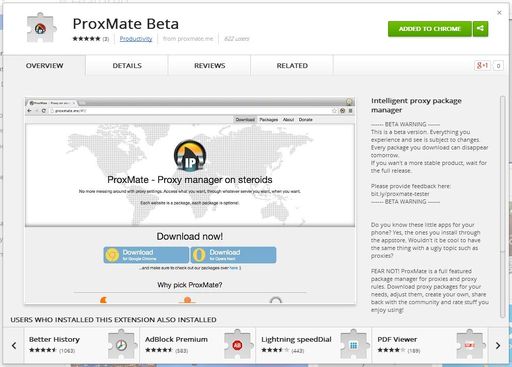Click the Better History clock puzzle icon

pyautogui.click(x=121, y=345)
